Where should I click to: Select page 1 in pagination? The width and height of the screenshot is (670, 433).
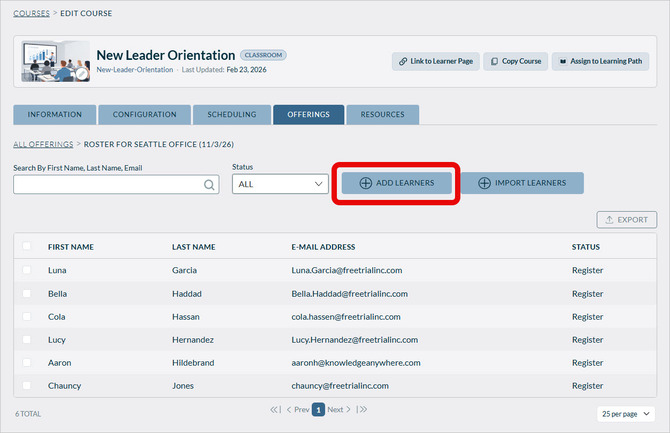[318, 409]
